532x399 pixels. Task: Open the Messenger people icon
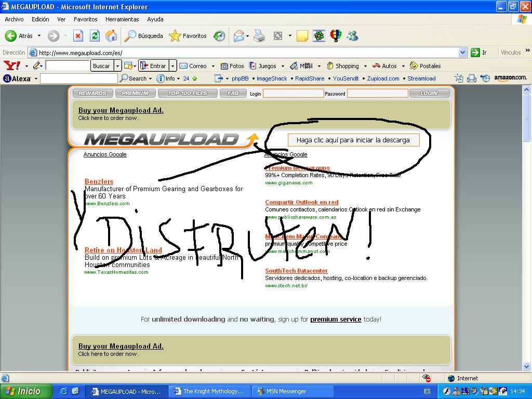click(x=353, y=36)
